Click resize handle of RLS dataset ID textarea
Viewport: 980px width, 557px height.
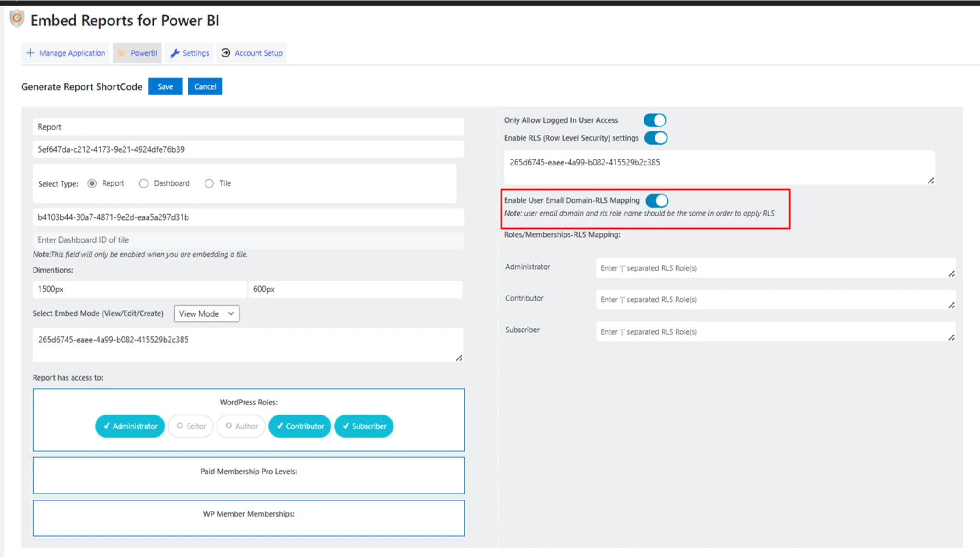coord(931,181)
